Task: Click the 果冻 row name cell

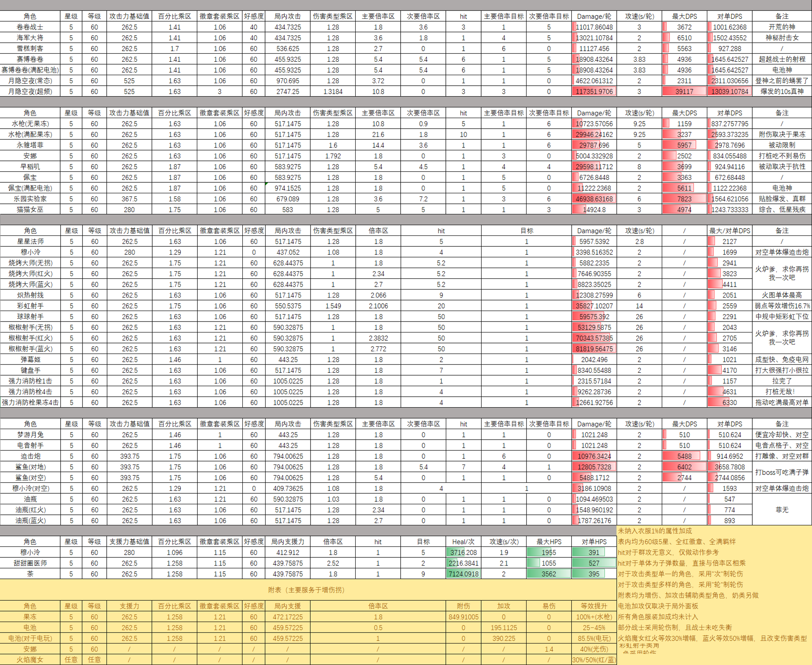Action: (30, 617)
